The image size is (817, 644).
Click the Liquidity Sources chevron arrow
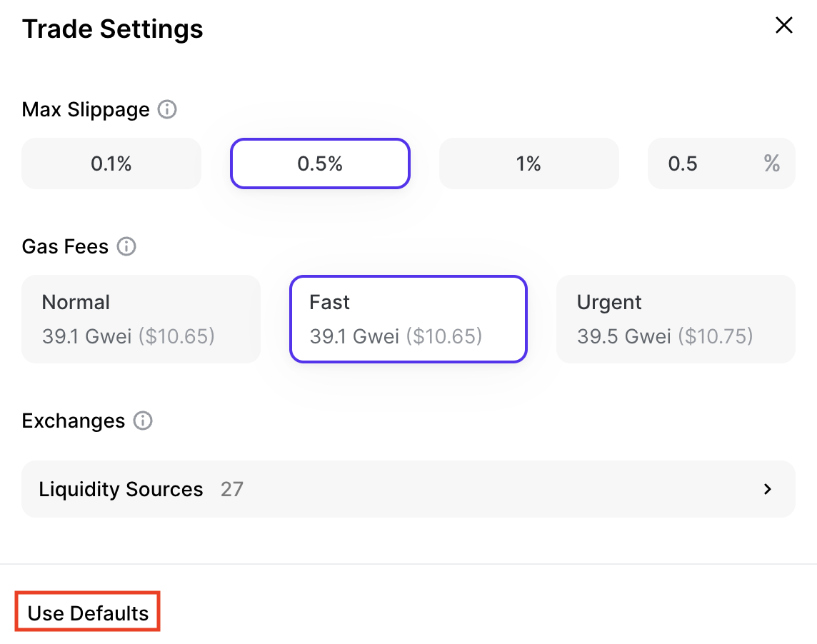tap(768, 489)
